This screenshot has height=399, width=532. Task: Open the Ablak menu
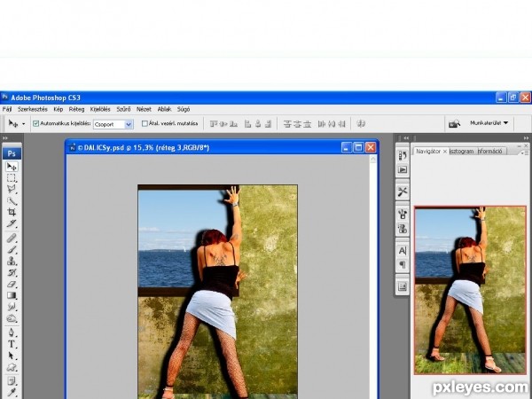point(164,109)
